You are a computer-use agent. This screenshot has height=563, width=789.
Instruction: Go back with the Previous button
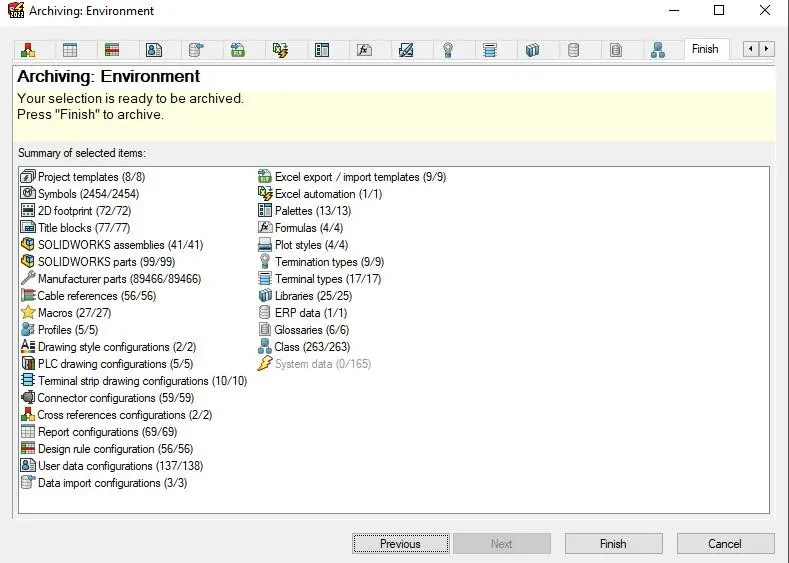pos(400,544)
